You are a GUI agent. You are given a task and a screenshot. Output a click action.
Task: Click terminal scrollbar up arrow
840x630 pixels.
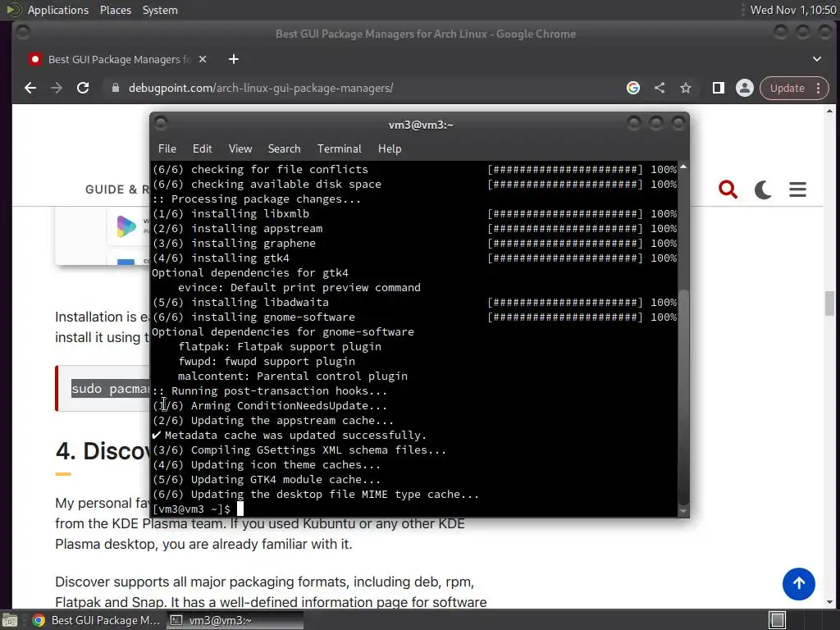683,167
